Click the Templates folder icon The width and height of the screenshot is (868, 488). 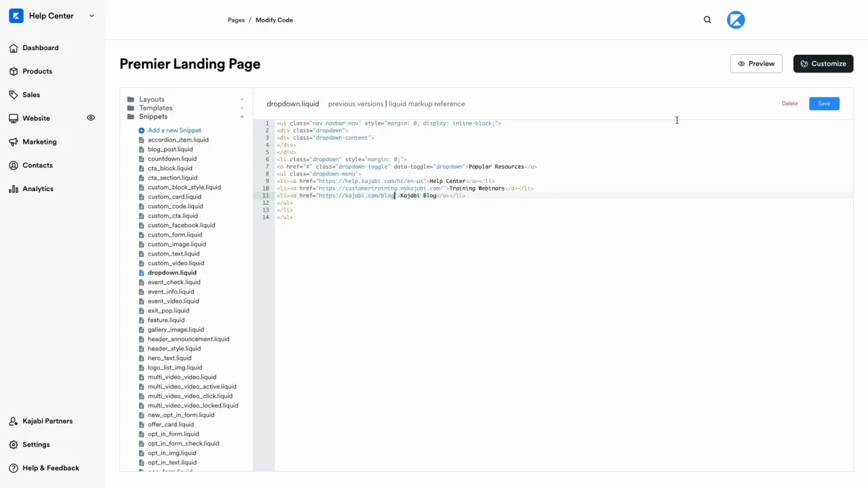[130, 108]
